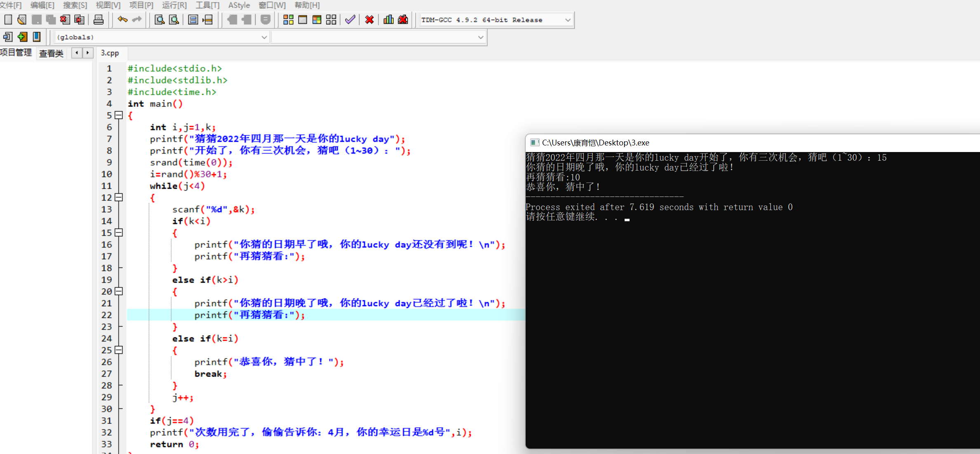Select the 3.cpp file tab
980x454 pixels.
110,53
